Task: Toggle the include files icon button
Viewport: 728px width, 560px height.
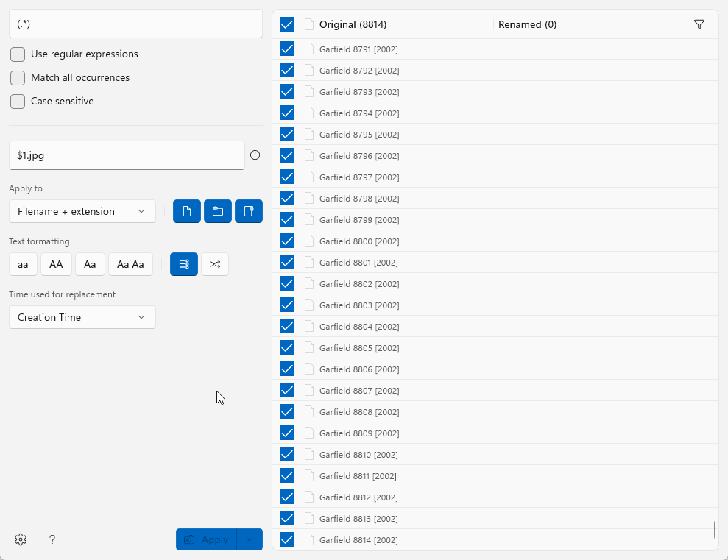Action: 187,211
